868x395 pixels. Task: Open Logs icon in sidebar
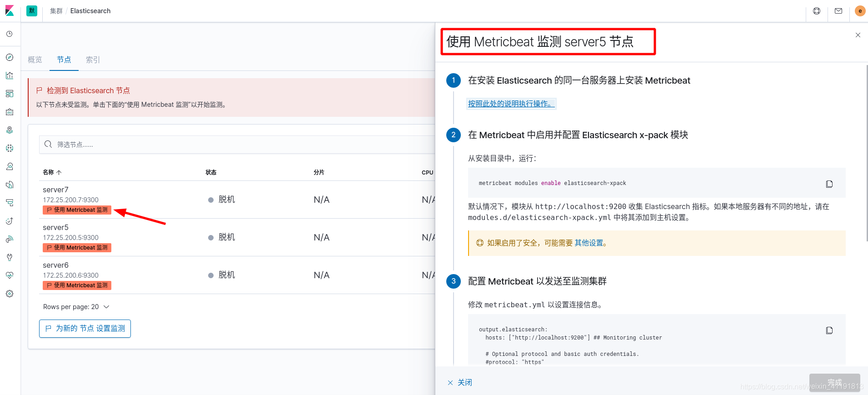(x=10, y=185)
